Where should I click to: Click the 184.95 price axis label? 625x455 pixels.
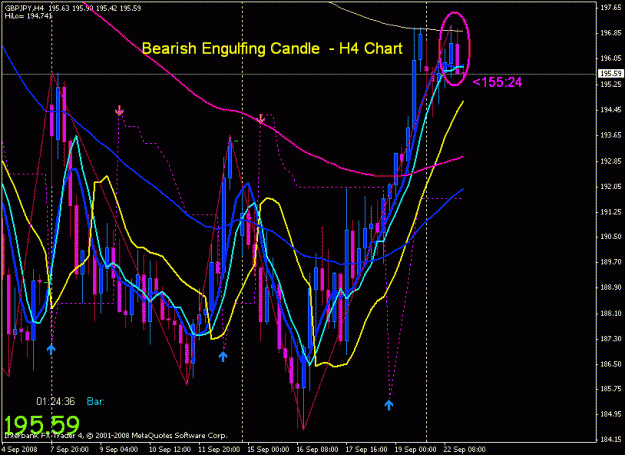coord(611,414)
